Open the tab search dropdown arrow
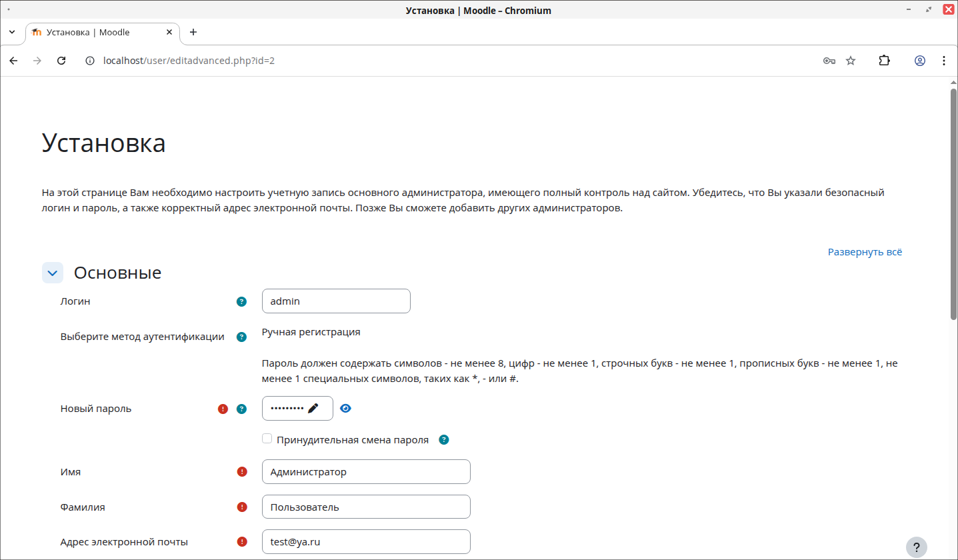958x560 pixels. point(12,32)
